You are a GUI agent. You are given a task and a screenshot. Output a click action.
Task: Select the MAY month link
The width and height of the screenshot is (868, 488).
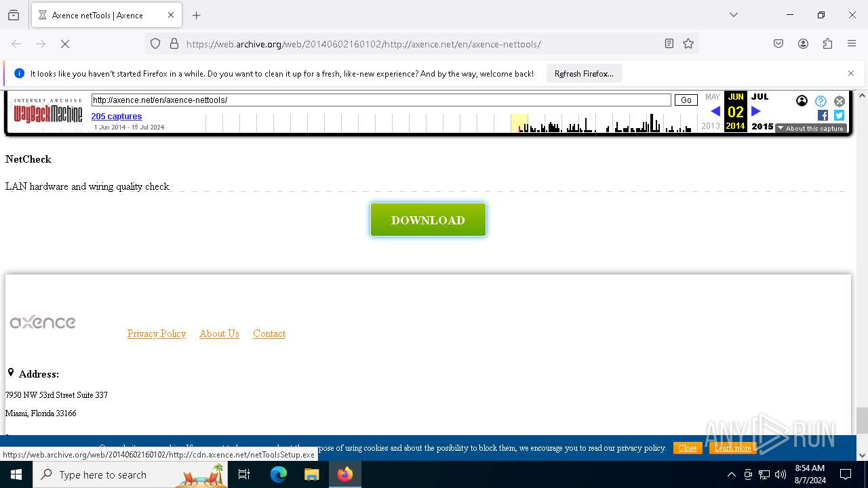[713, 97]
